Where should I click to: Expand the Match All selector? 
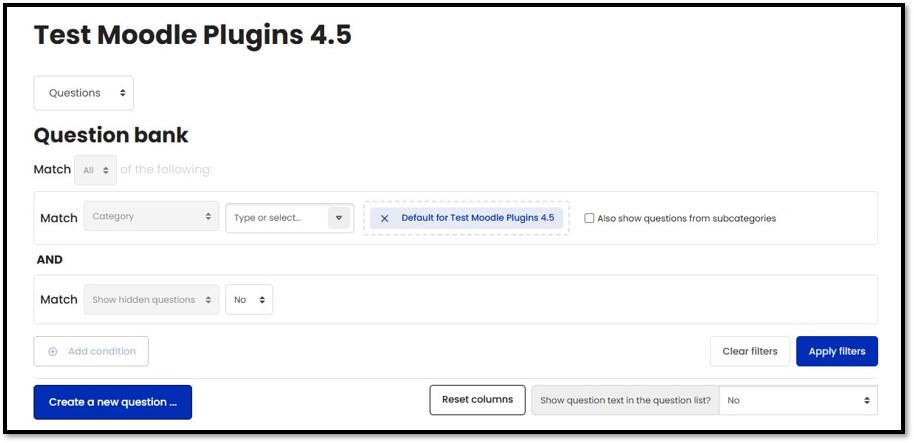96,170
